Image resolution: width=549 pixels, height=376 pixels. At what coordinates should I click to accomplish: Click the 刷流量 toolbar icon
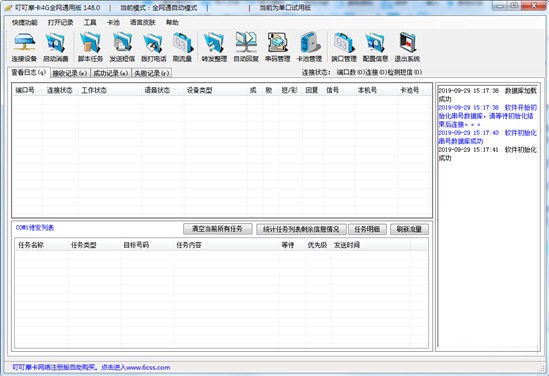(182, 47)
